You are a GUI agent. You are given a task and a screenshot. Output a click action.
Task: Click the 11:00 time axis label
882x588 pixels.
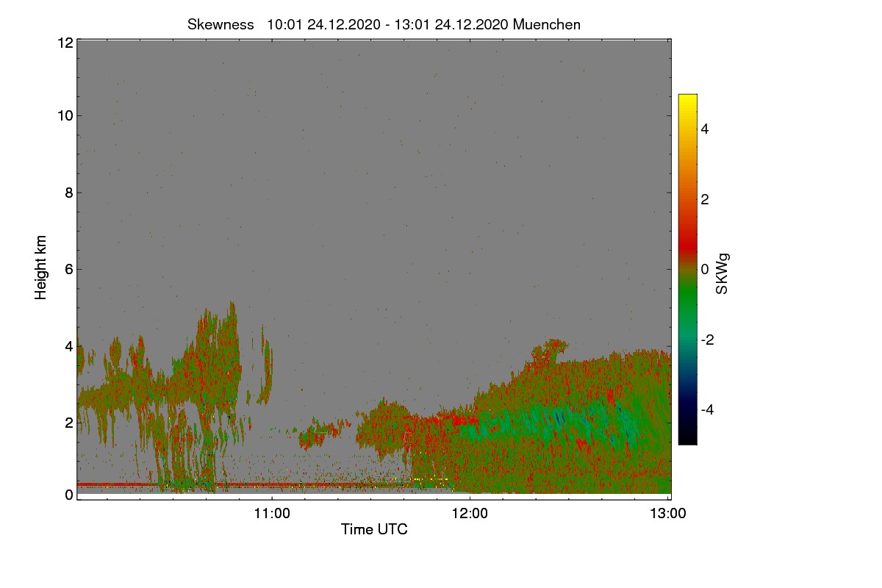tap(272, 513)
